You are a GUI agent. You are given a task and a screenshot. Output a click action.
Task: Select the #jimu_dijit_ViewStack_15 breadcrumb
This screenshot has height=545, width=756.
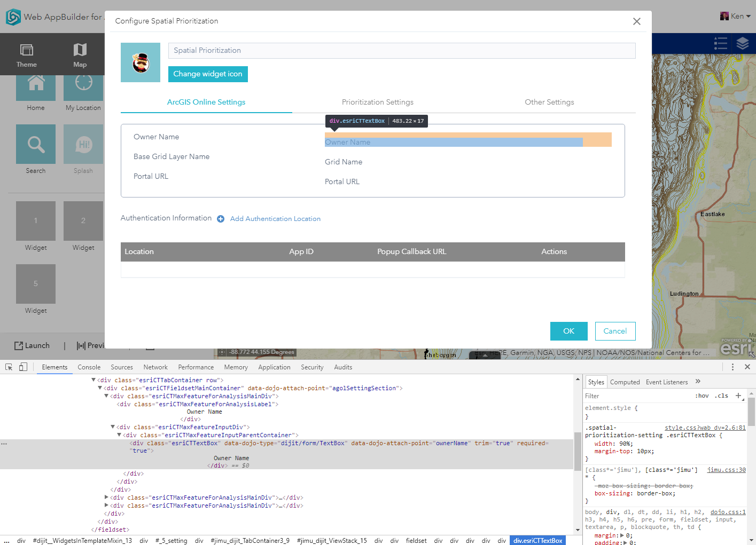(332, 541)
